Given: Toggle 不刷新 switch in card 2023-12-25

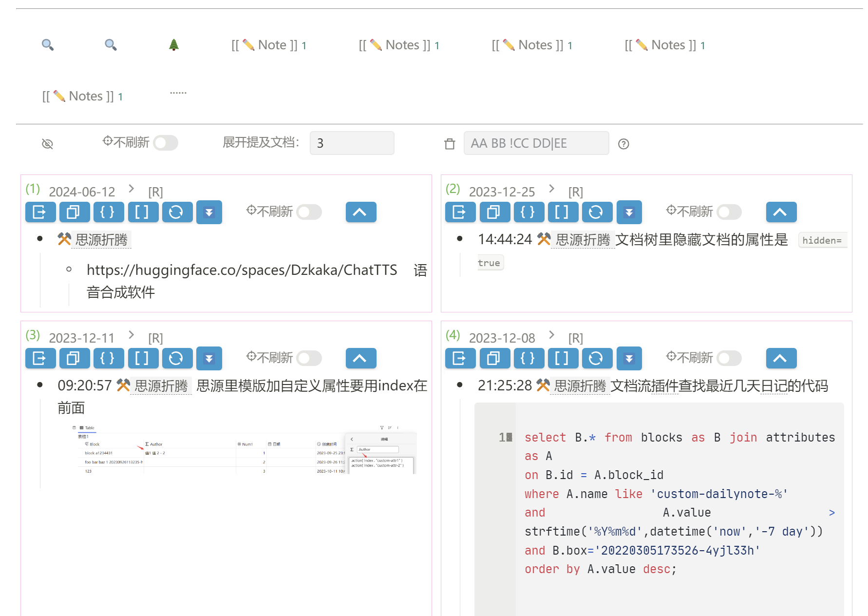Looking at the screenshot, I should click(x=729, y=212).
